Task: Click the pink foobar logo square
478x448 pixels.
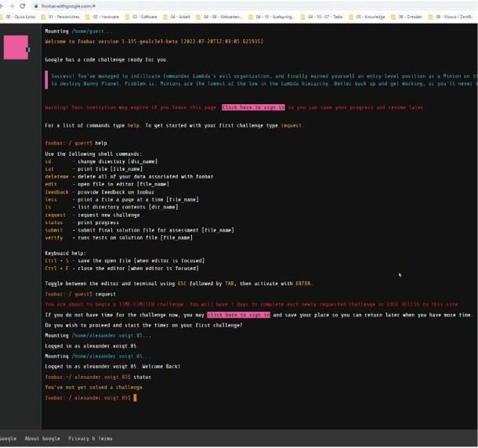Action: 16,47
